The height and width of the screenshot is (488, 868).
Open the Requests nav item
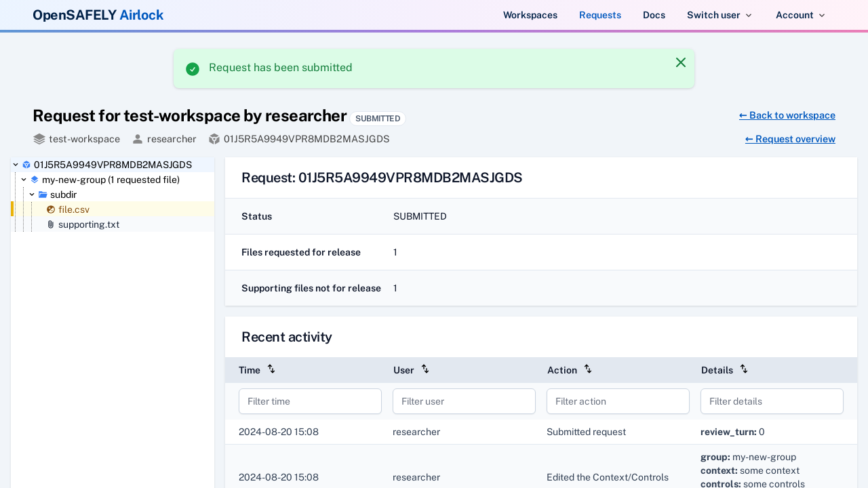600,15
